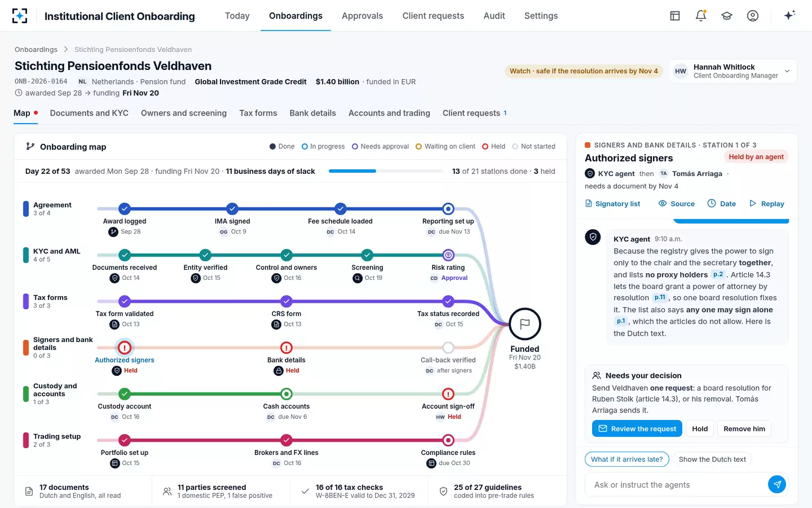Viewport: 812px width, 508px height.
Task: Select the held Account sign-off node
Action: [x=448, y=394]
